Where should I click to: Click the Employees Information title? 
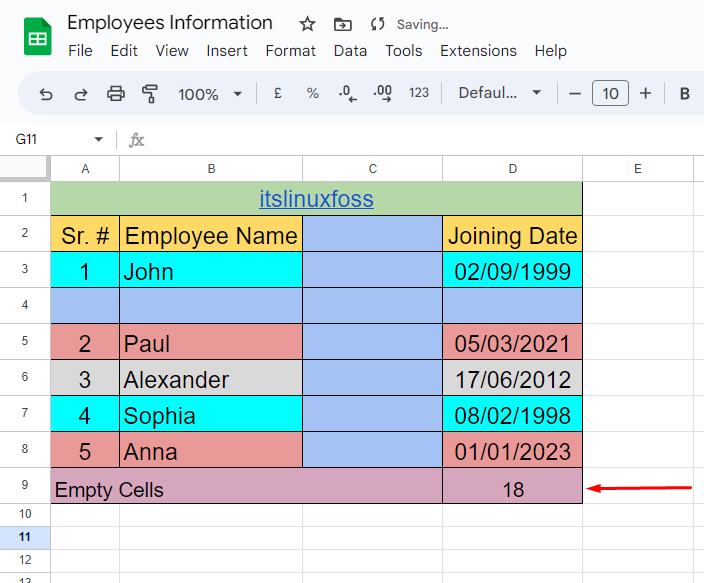pyautogui.click(x=170, y=23)
